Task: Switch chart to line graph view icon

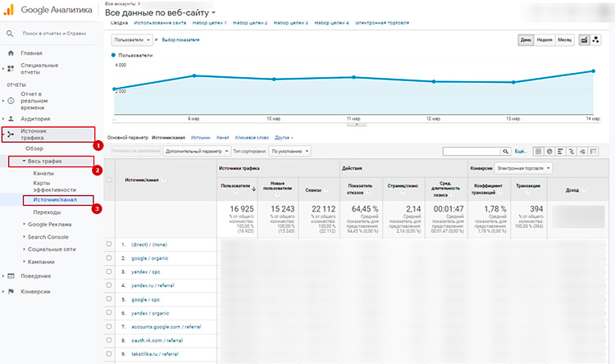Action: pos(585,39)
